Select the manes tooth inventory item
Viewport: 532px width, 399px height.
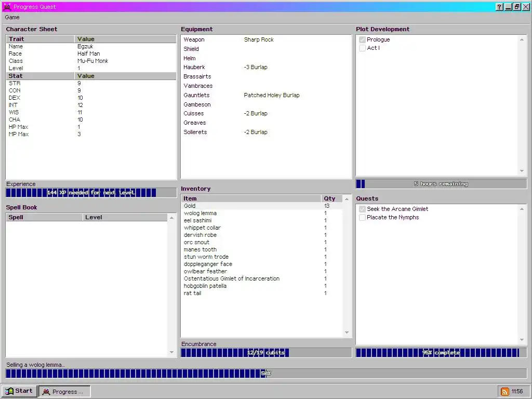[262, 250]
